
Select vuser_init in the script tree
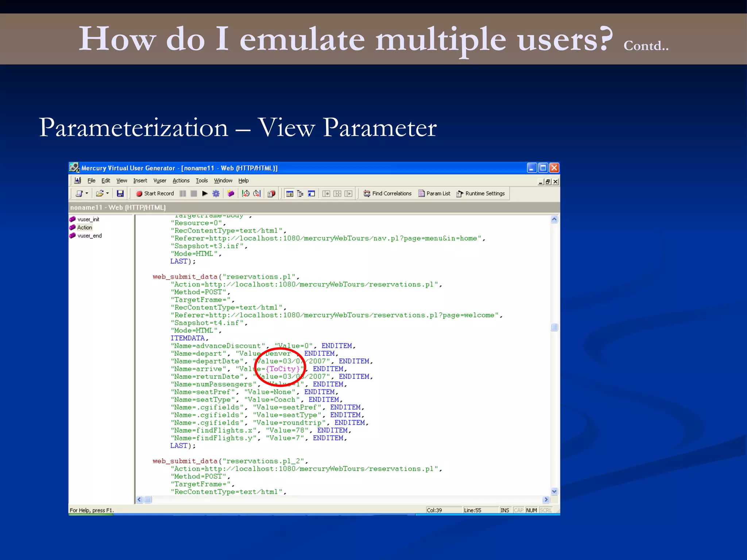click(x=88, y=219)
